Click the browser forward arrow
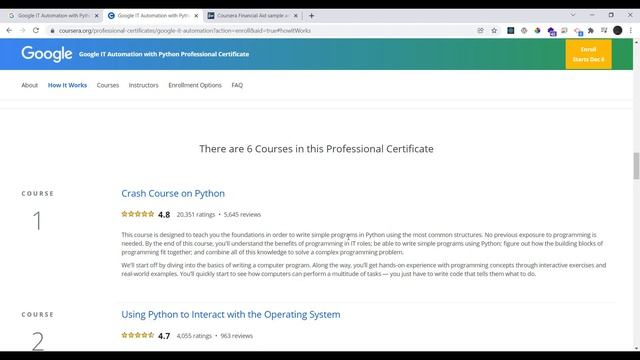The image size is (640, 360). coord(22,30)
